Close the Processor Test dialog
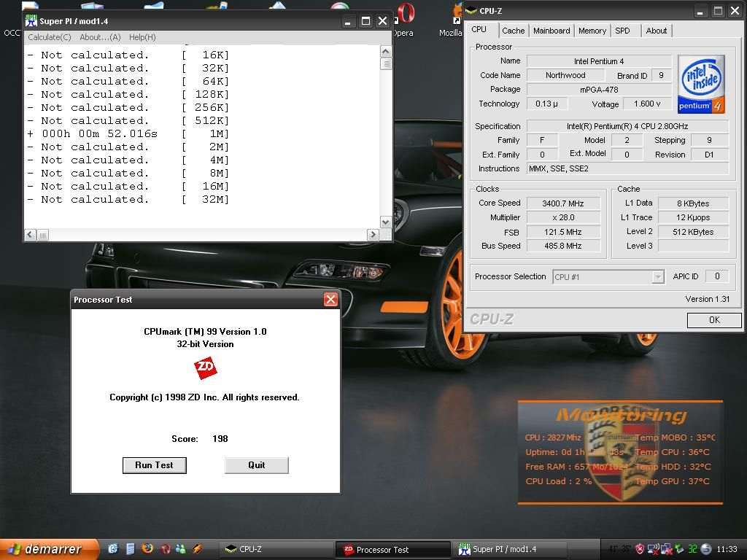This screenshot has width=747, height=560. [330, 299]
